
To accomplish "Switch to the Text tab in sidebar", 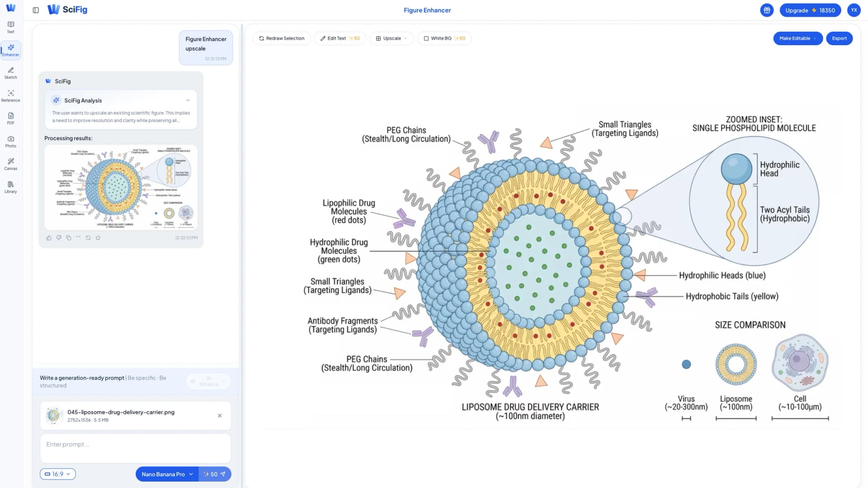I will [x=10, y=27].
